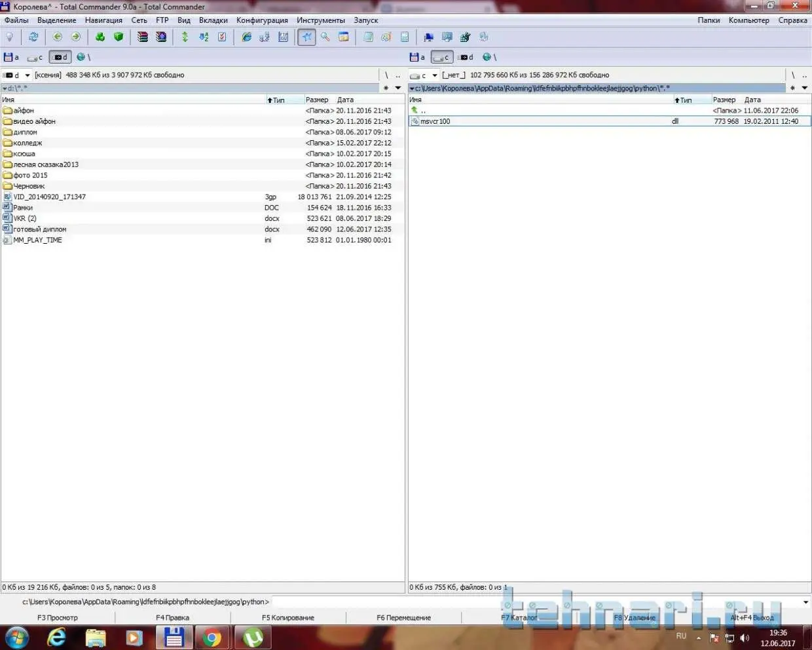This screenshot has width=812, height=650.
Task: Go to root via left panel backslash button
Action: tap(386, 75)
